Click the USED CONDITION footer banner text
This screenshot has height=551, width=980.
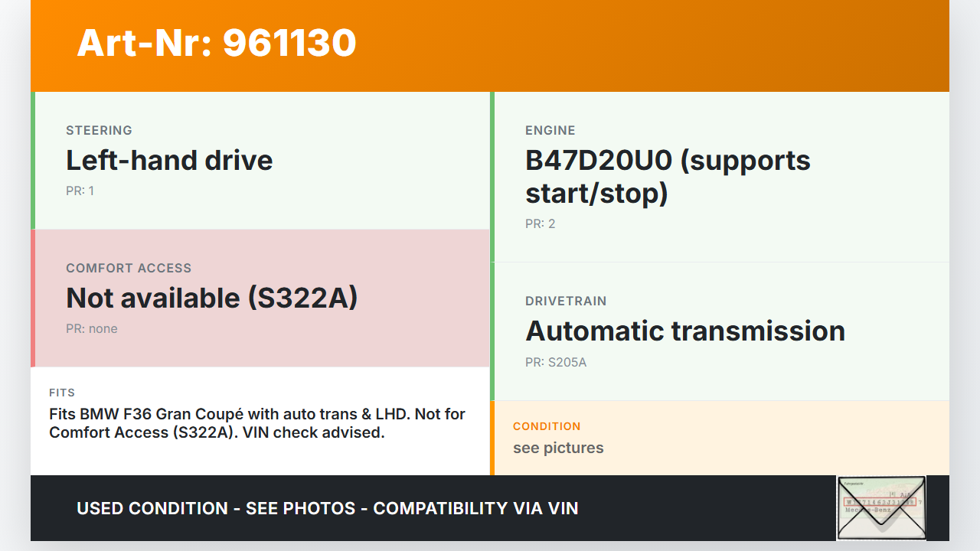(x=327, y=508)
